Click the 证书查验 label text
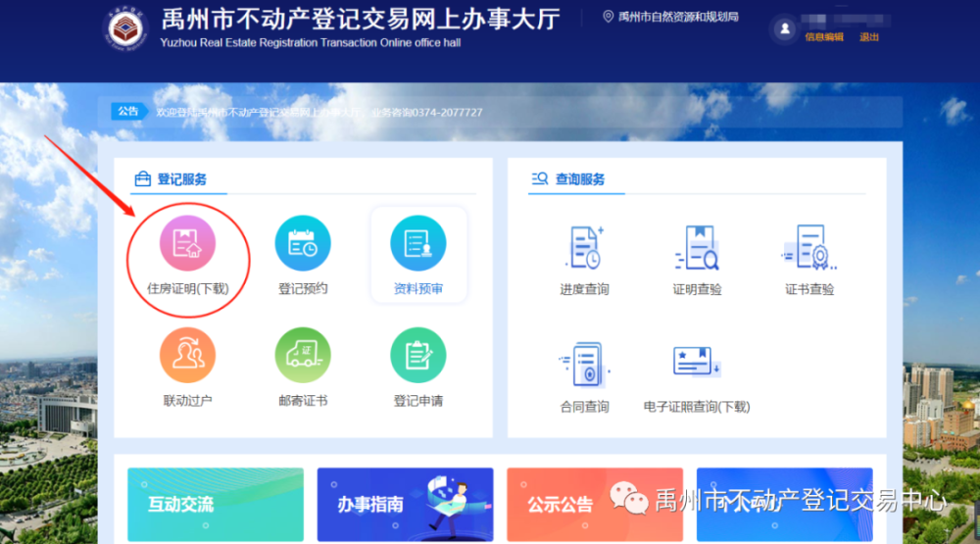Screen dimensions: 980x544 pyautogui.click(x=809, y=289)
